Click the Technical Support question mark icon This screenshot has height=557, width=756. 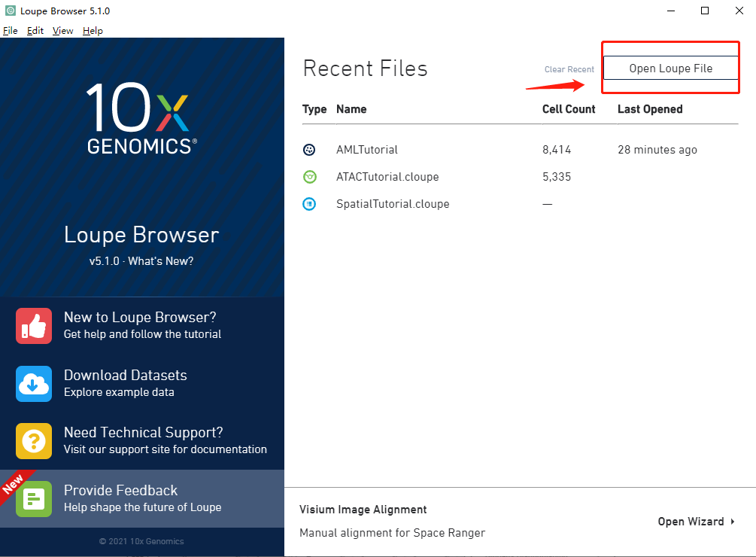click(33, 441)
